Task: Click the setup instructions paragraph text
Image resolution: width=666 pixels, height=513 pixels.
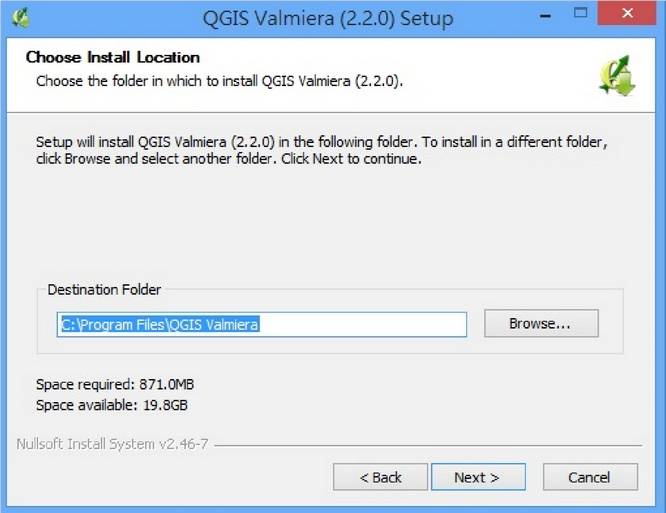Action: [x=322, y=150]
